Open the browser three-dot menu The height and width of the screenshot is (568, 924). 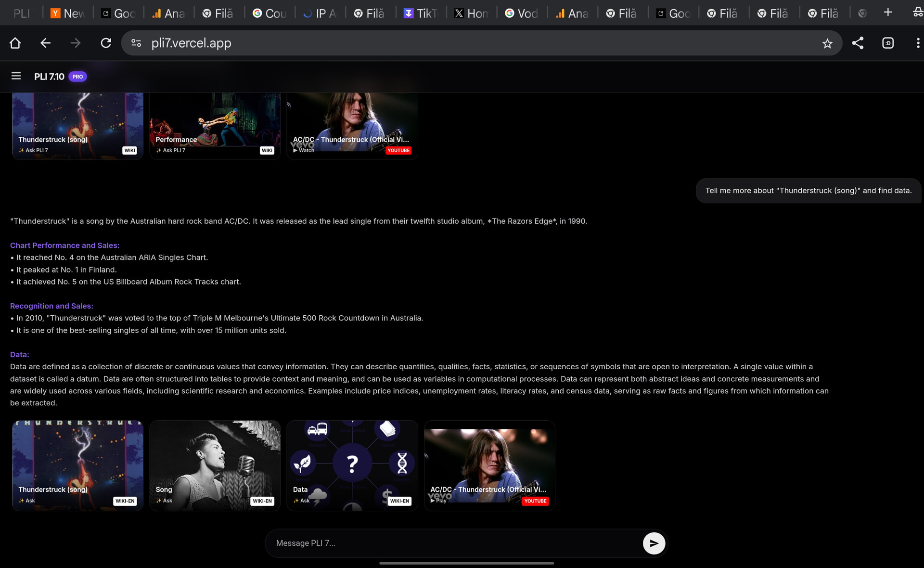click(918, 43)
